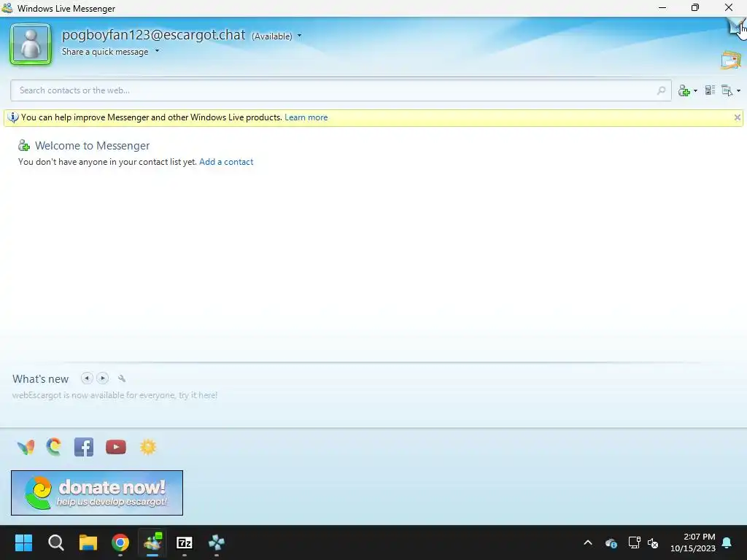747x560 pixels.
Task: Click the network display tray icon
Action: [x=634, y=542]
